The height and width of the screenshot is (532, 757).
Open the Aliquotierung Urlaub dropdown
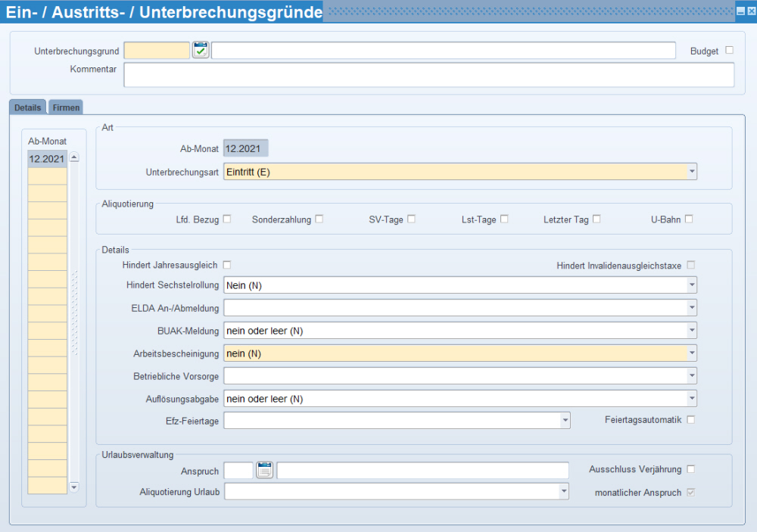(564, 491)
